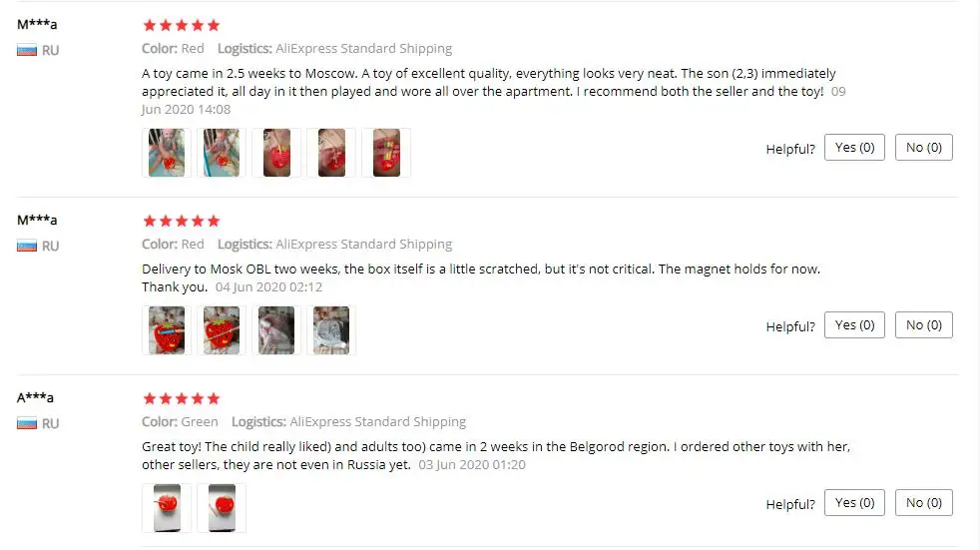Screen dimensions: 980x550
Task: Click the Russian flag icon beside A***a
Action: pos(27,423)
